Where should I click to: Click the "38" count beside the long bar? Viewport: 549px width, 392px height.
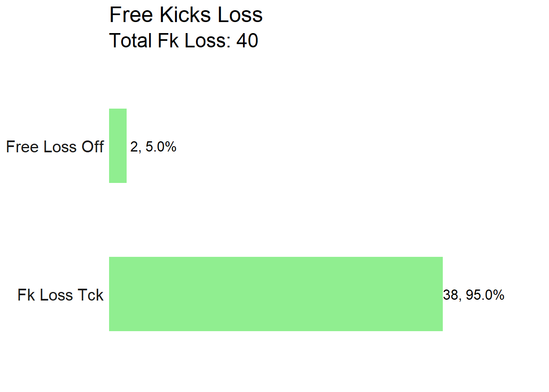point(451,295)
